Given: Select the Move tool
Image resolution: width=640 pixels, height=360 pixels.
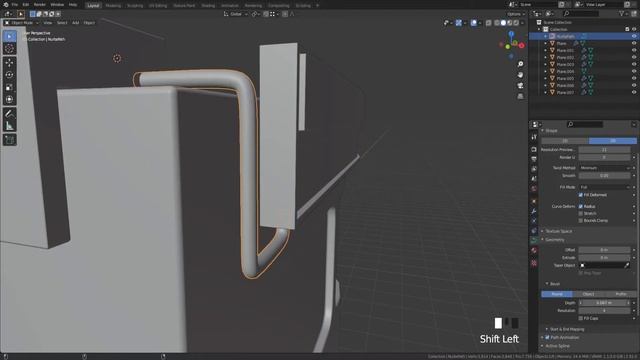Looking at the screenshot, I should pos(9,62).
